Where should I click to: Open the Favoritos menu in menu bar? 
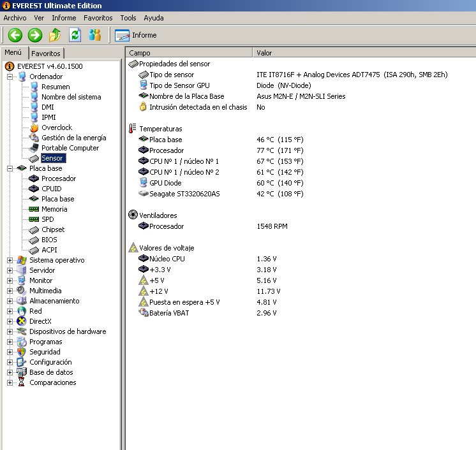pyautogui.click(x=98, y=18)
